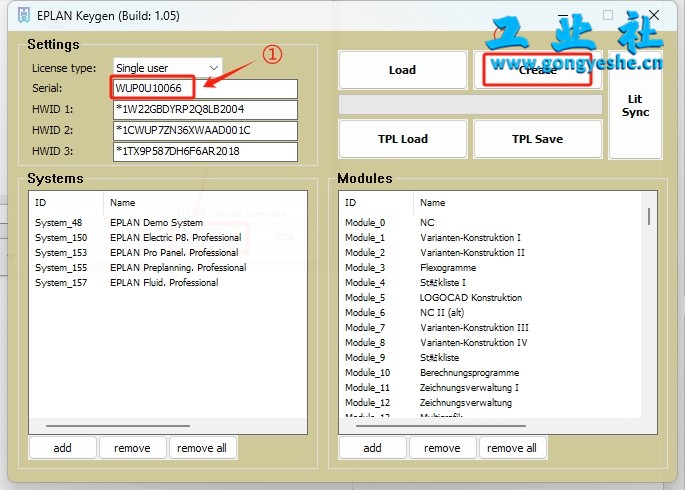
Task: Click remove button under Modules
Action: [x=443, y=448]
